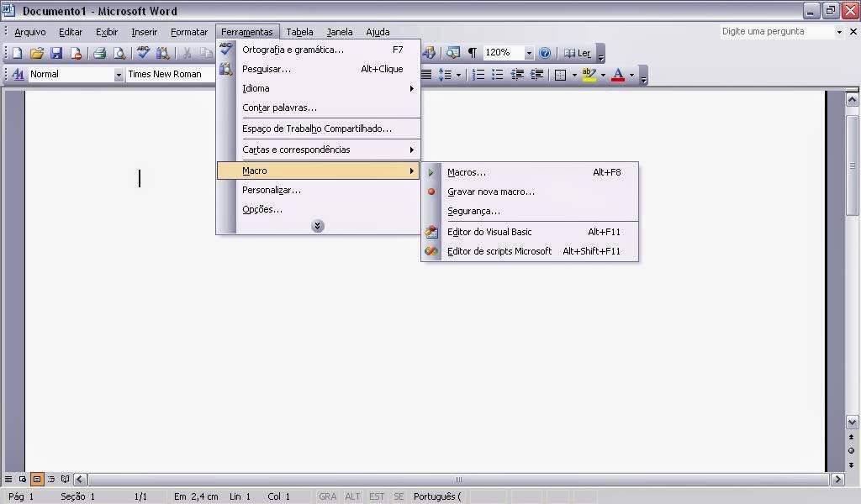Open Styles and Formatting AA icon
This screenshot has height=504, width=861.
click(18, 74)
